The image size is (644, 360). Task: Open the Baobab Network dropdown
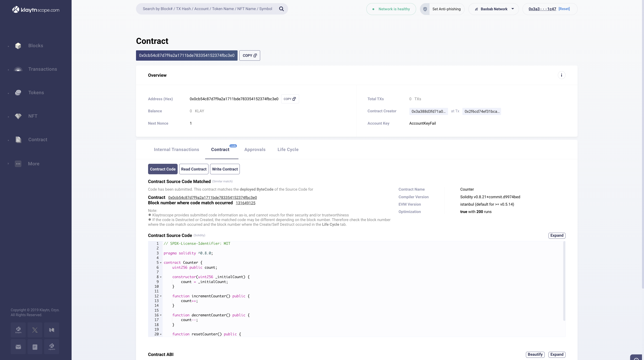coord(493,9)
